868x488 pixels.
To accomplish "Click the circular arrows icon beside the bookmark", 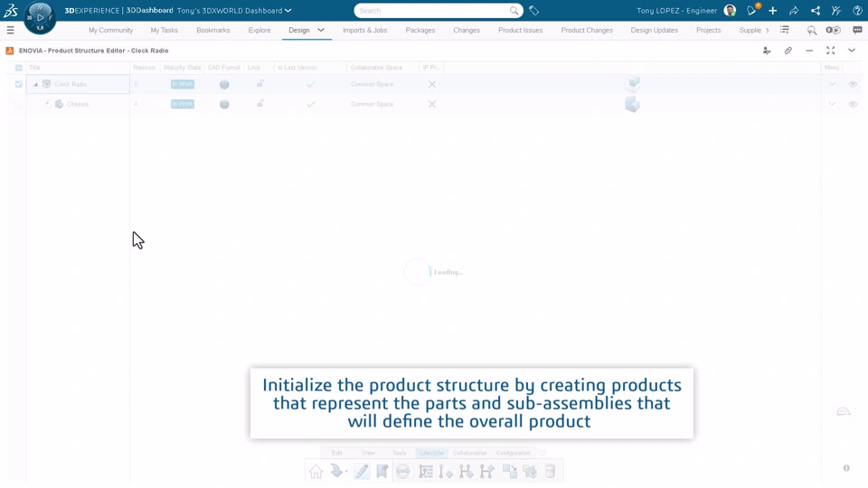I will pyautogui.click(x=403, y=472).
